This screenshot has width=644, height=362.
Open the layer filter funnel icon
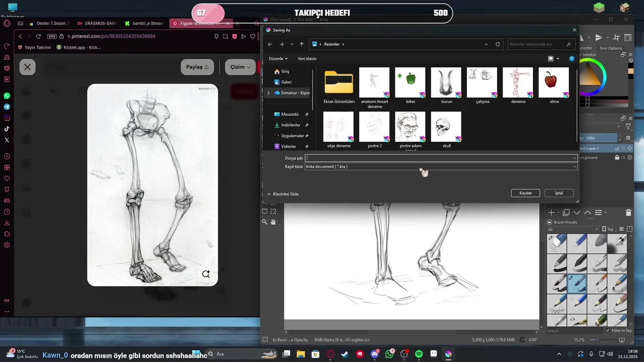pos(628,127)
